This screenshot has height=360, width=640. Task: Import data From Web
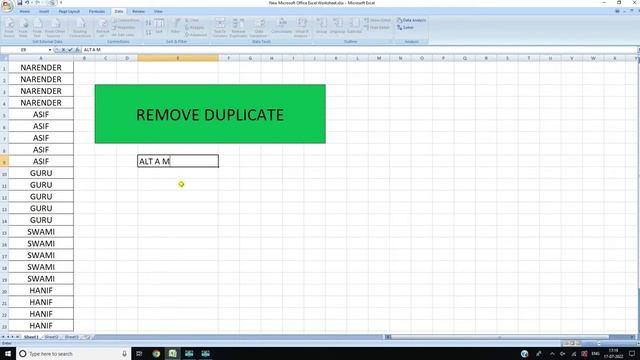coord(23,28)
